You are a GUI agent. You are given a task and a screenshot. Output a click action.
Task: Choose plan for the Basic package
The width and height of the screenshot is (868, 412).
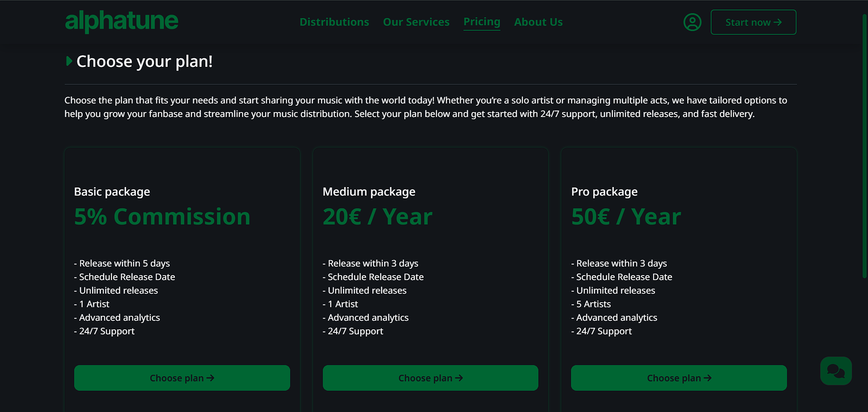pyautogui.click(x=182, y=378)
